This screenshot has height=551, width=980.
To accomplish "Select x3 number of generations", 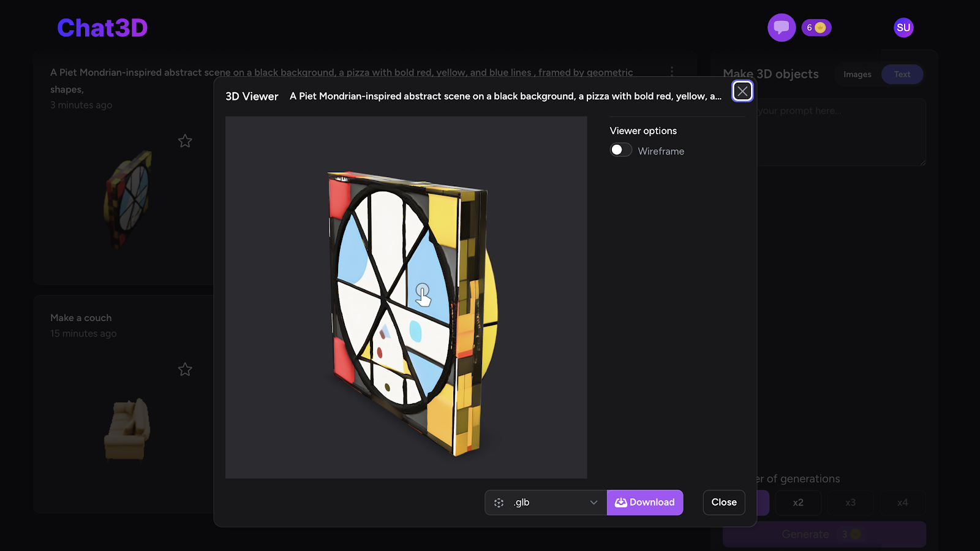I will pyautogui.click(x=850, y=503).
